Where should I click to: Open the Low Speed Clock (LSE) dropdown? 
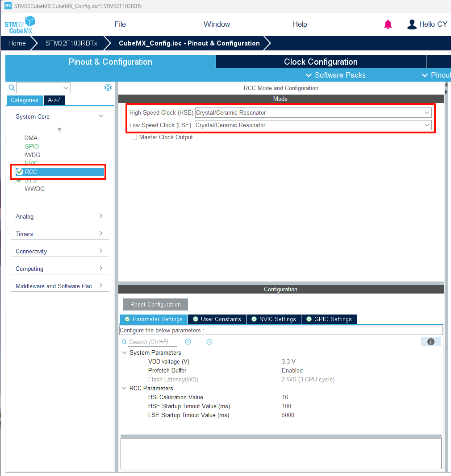[313, 125]
